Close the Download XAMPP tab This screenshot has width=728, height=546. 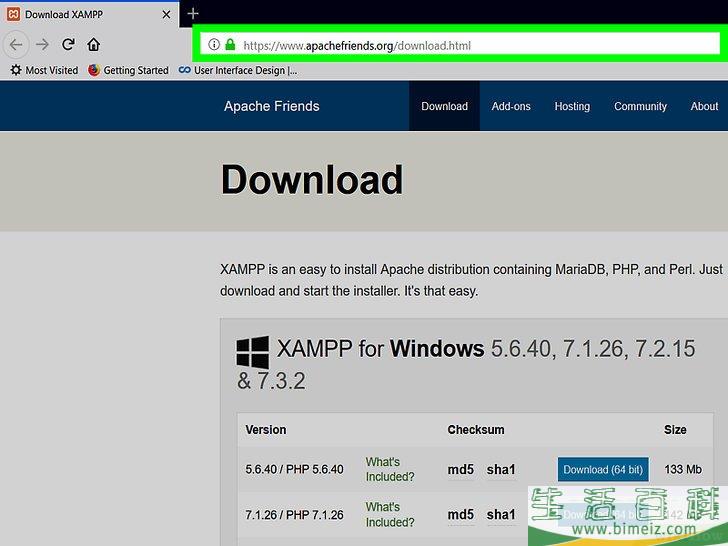(x=167, y=14)
